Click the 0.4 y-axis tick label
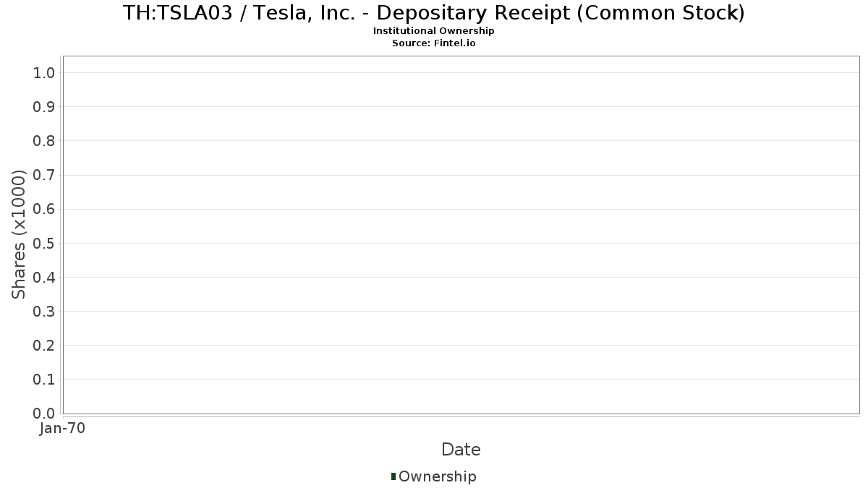The height and width of the screenshot is (488, 868). tap(44, 277)
